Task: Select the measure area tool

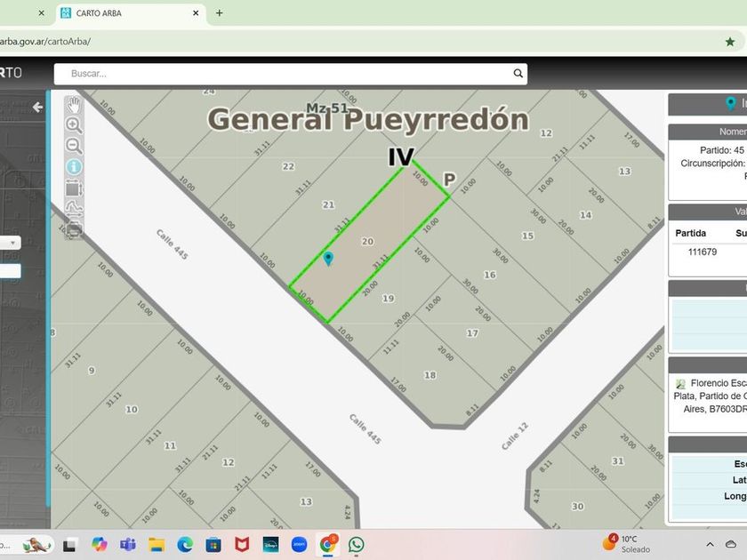Action: [x=74, y=188]
